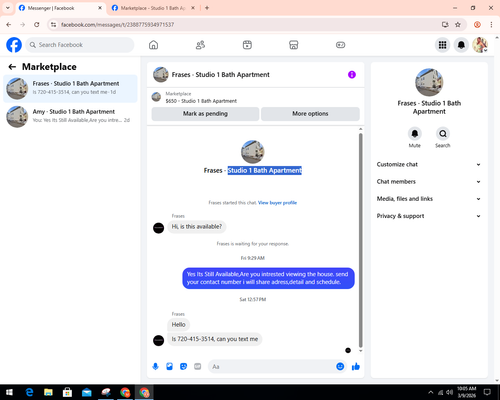Close the Marketplace browser tab
Screen dimensions: 500x400
click(x=193, y=8)
